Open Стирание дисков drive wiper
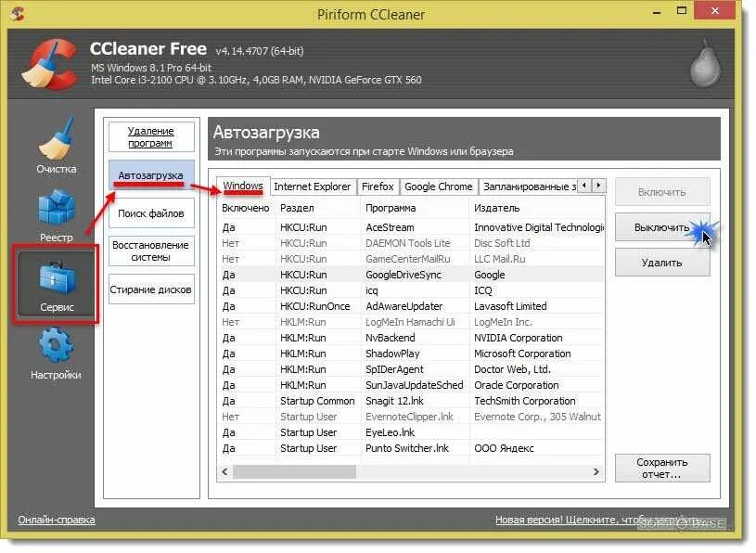756x553 pixels. (x=151, y=289)
